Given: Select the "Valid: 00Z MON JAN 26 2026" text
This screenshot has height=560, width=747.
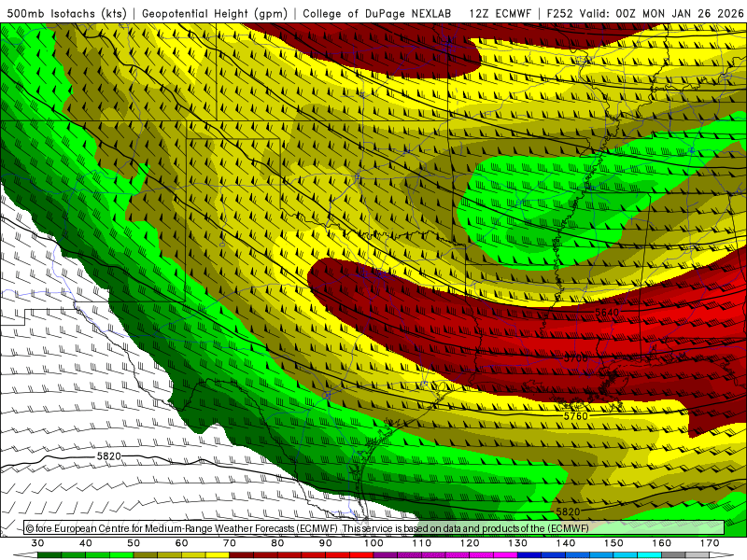Looking at the screenshot, I should pos(661,13).
